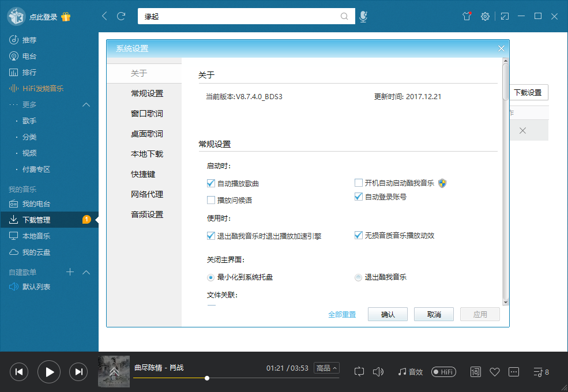Seek position on the playback progress slider
568x392 pixels.
[x=206, y=379]
